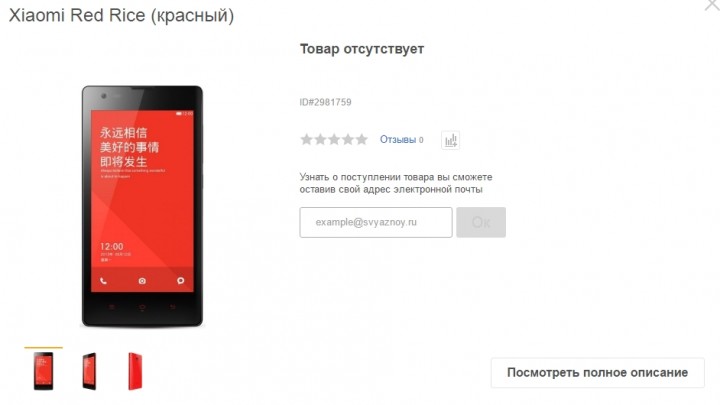Tap the phone call icon on screen

[x=104, y=281]
